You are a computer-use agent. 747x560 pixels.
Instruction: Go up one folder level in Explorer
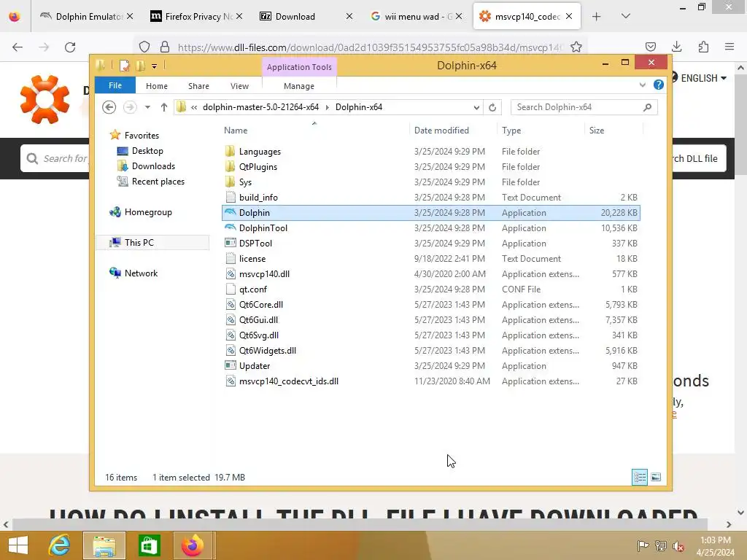tap(164, 107)
